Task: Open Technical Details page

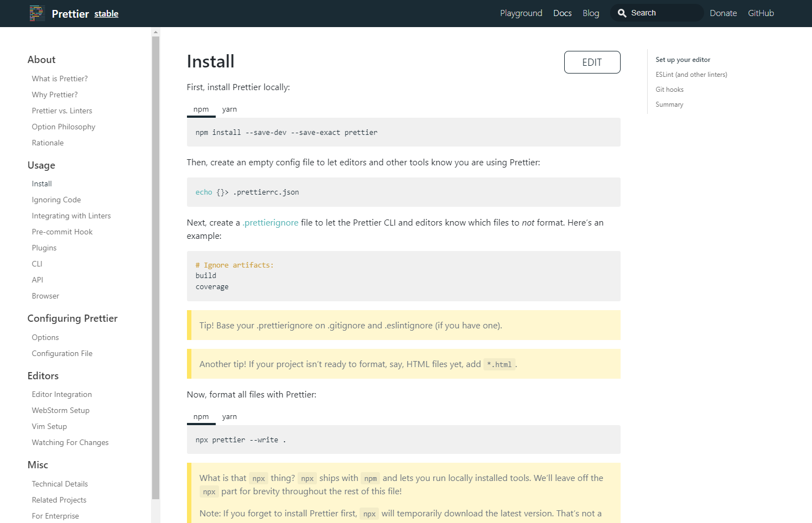Action: 60,484
